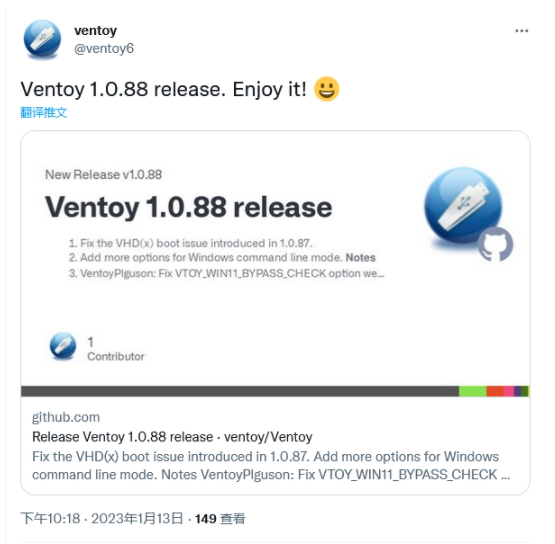Click the link preview description text
555x544 pixels.
click(271, 465)
